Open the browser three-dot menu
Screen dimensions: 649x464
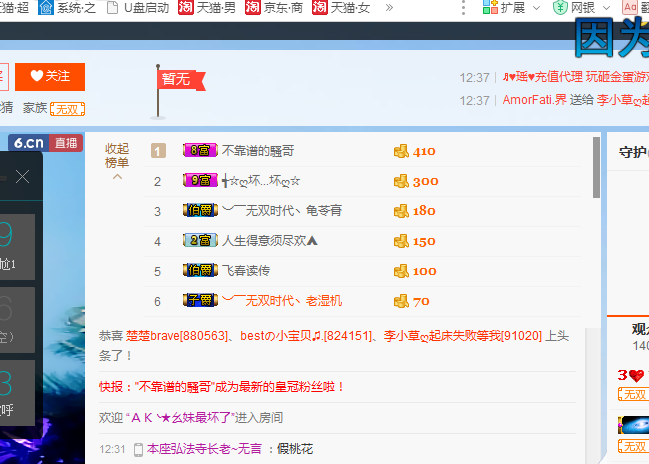pos(463,7)
